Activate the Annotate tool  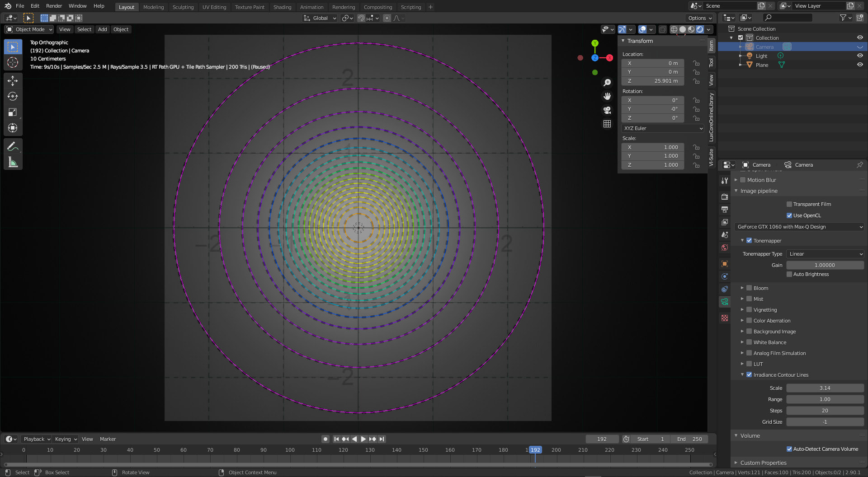click(13, 146)
